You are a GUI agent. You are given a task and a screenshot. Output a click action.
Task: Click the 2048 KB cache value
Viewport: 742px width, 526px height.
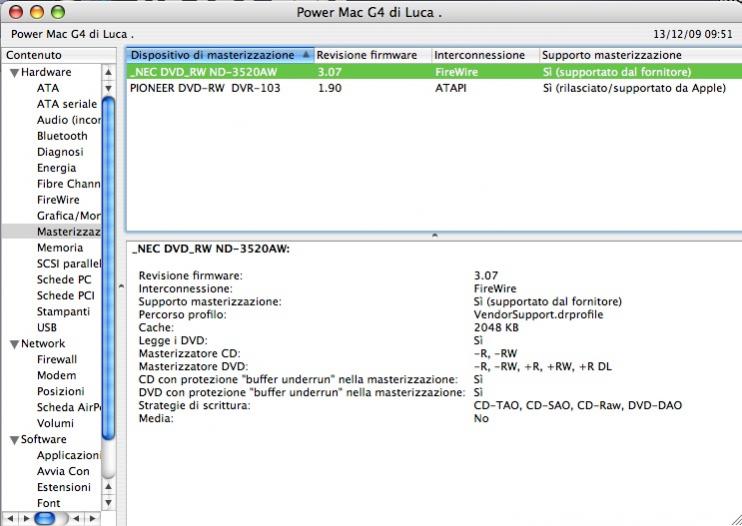pyautogui.click(x=496, y=327)
